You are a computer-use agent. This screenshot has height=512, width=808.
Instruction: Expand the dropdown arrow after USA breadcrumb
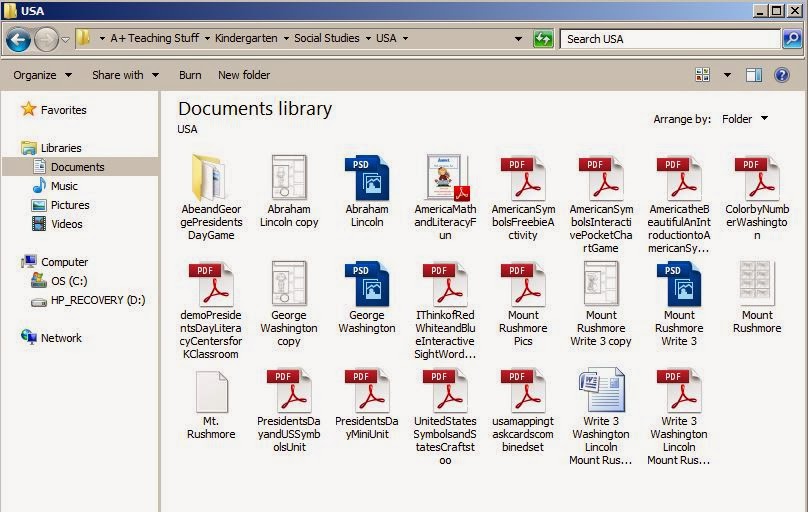pyautogui.click(x=406, y=39)
